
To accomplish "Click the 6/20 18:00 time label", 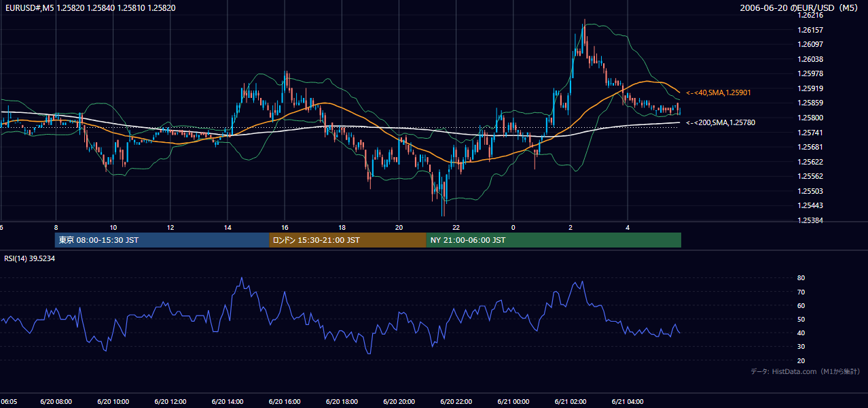I will [342, 402].
